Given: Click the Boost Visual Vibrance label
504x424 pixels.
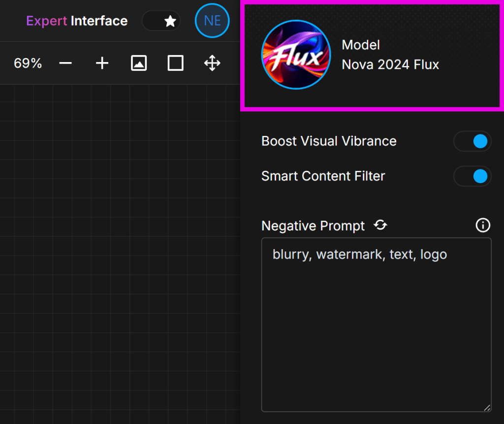Looking at the screenshot, I should tap(329, 141).
